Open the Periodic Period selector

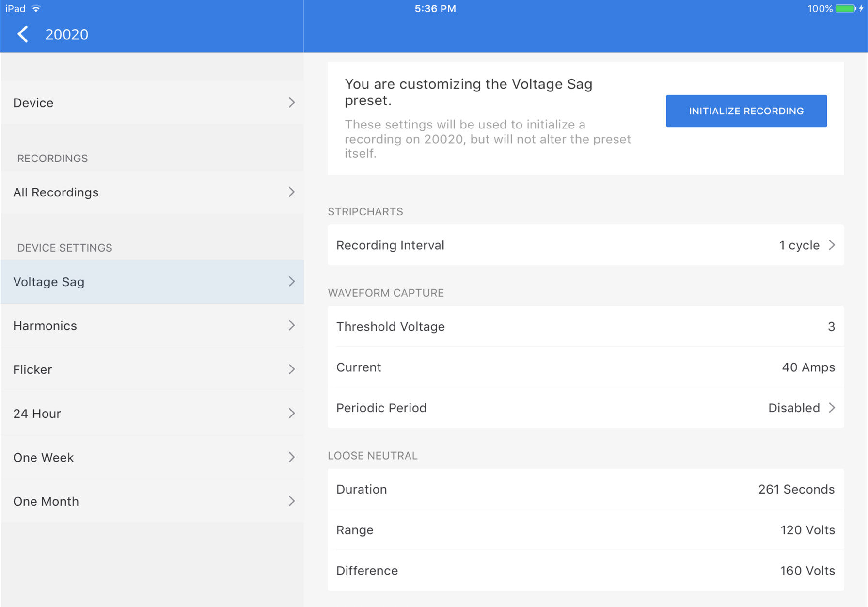(582, 408)
